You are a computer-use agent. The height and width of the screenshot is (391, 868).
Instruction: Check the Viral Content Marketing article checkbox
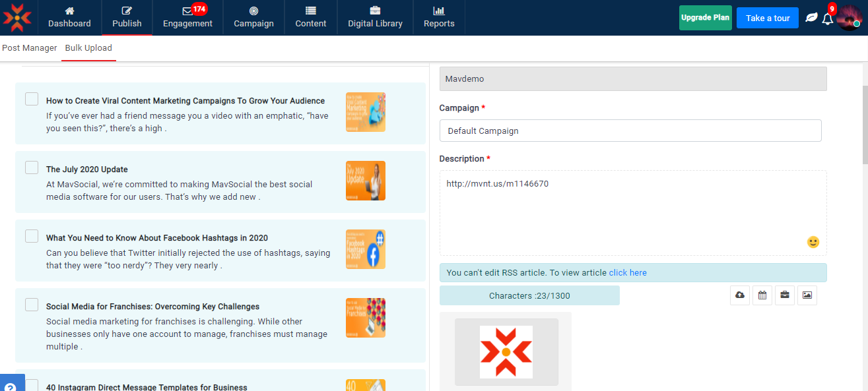(32, 99)
